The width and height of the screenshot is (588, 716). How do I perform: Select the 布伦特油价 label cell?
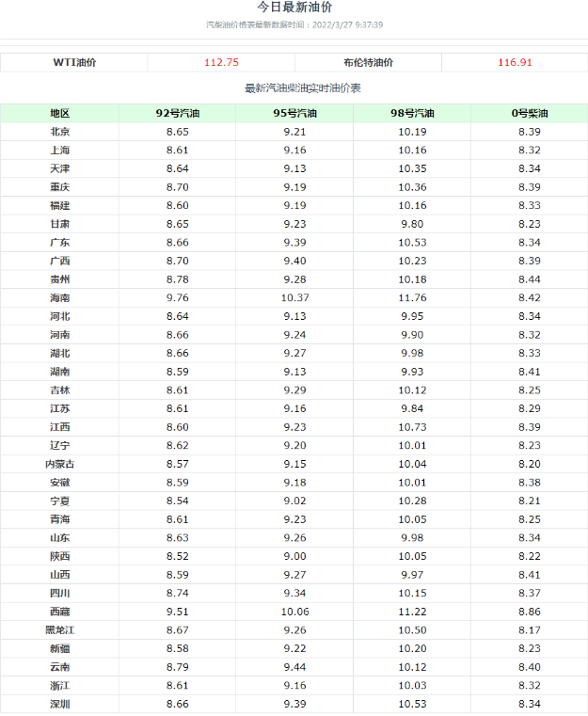(x=368, y=62)
